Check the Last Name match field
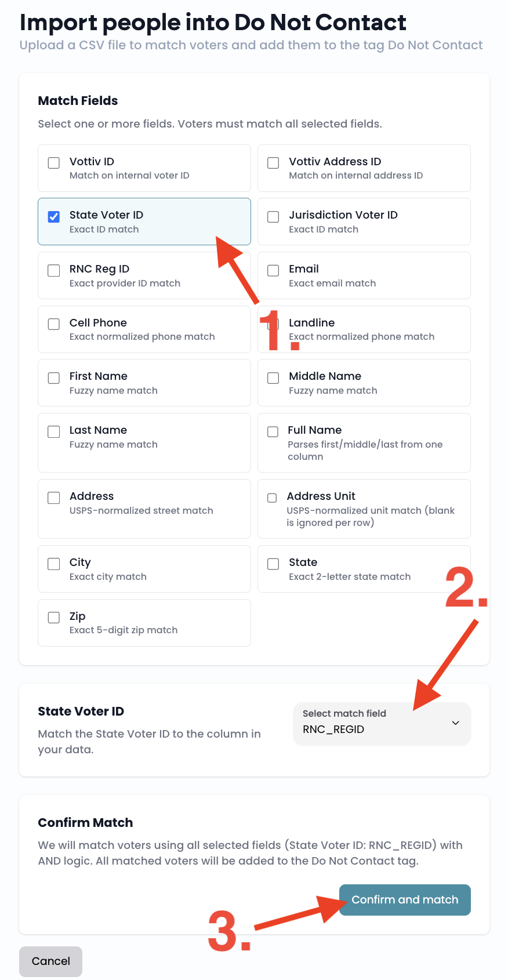 click(x=54, y=431)
